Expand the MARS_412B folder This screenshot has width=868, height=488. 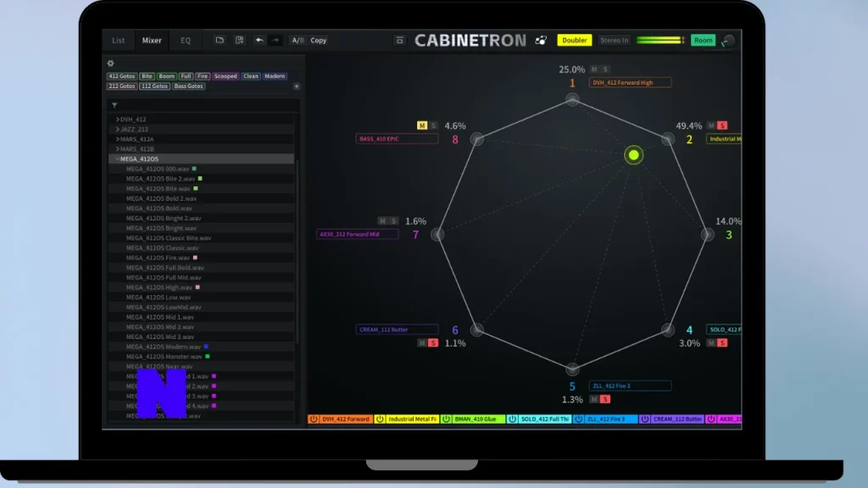pos(117,149)
